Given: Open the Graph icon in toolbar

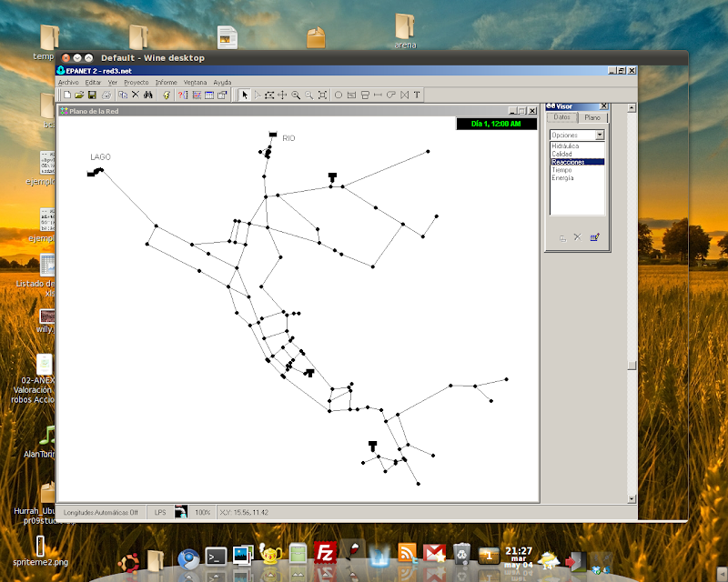Looking at the screenshot, I should pos(197,95).
